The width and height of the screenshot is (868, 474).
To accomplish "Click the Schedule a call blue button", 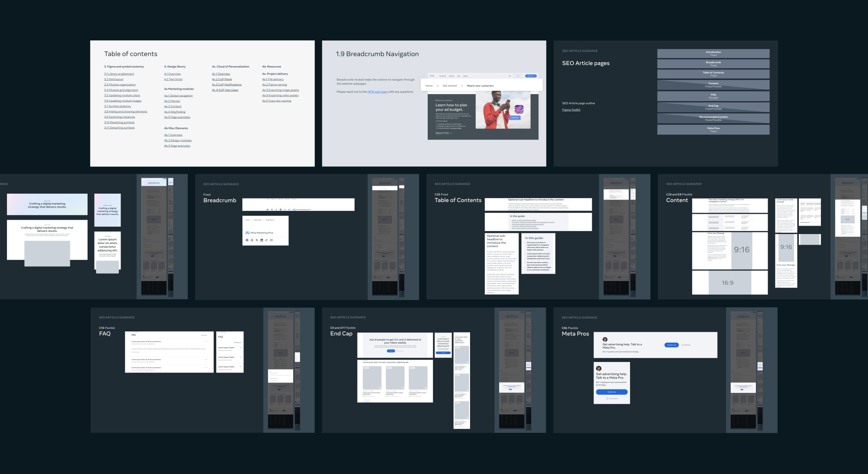I will click(671, 345).
